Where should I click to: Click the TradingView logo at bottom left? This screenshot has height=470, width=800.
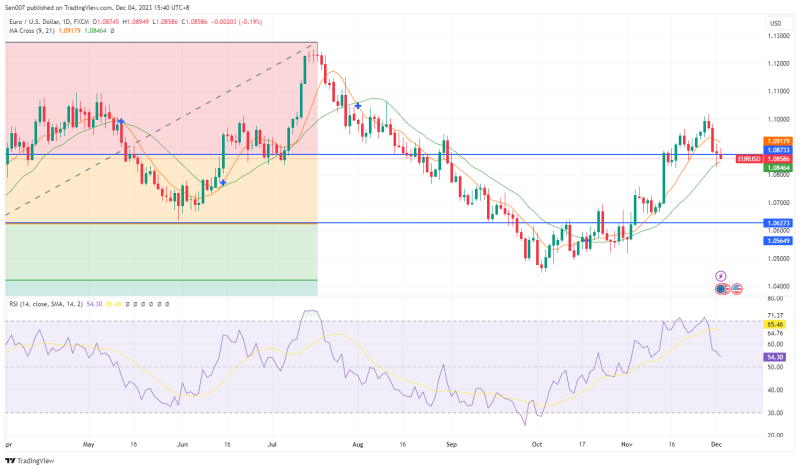[x=28, y=460]
